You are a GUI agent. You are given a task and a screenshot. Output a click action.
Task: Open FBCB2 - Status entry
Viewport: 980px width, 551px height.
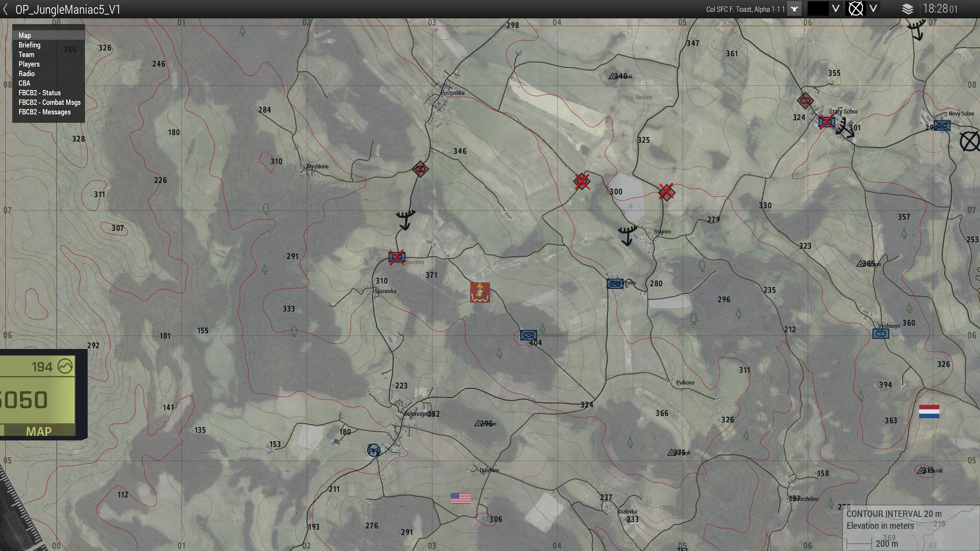[x=39, y=93]
